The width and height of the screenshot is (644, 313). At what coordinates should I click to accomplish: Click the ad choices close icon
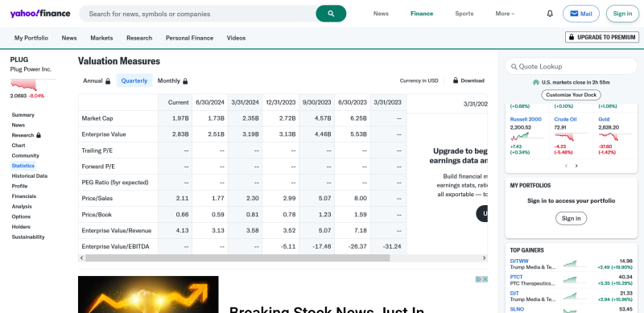pyautogui.click(x=481, y=279)
